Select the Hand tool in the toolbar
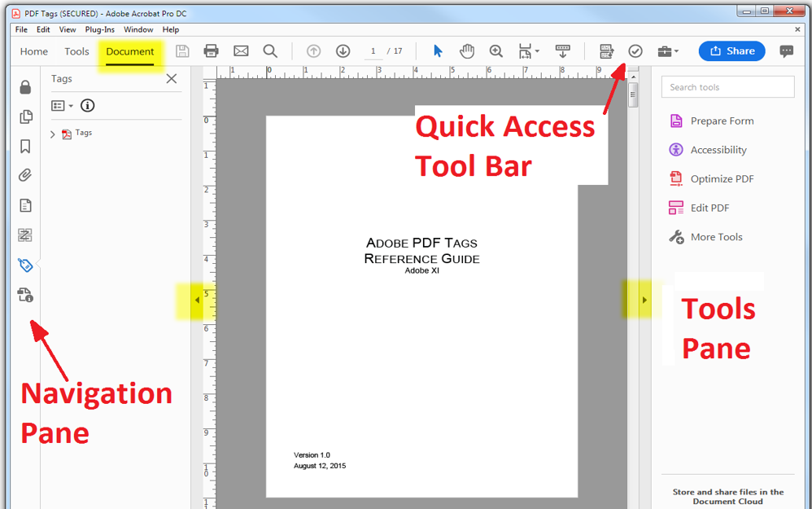 (467, 50)
